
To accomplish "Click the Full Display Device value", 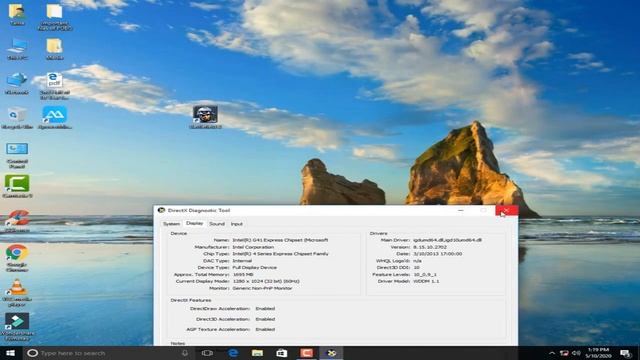I will [255, 267].
